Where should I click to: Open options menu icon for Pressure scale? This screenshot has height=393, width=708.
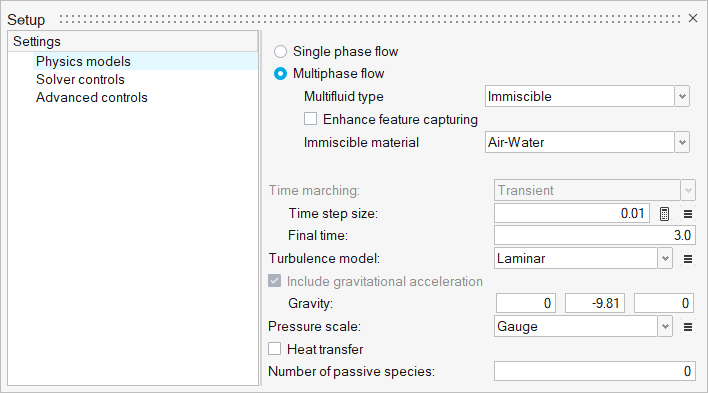click(688, 327)
